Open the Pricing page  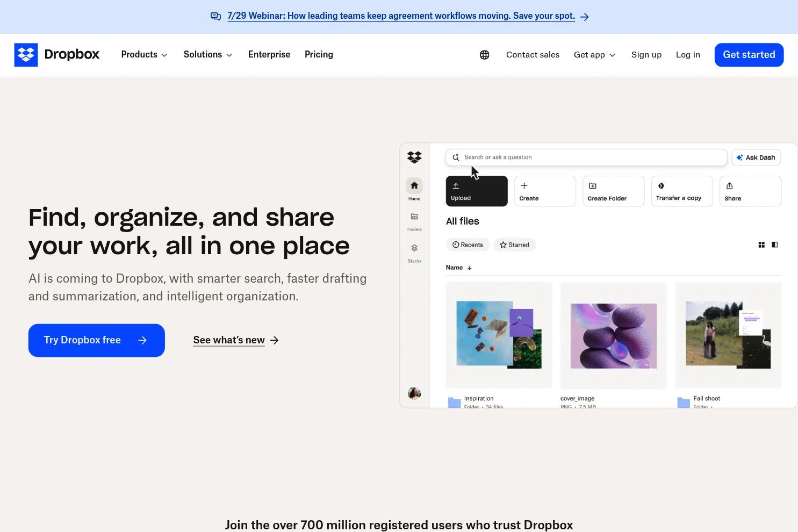click(x=319, y=55)
